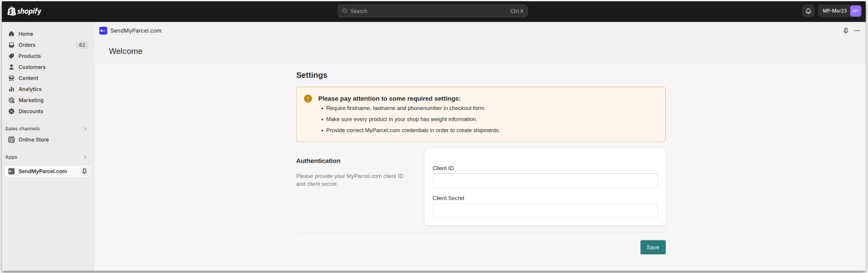
Task: Click the MP-Mar23 account avatar
Action: [x=855, y=11]
